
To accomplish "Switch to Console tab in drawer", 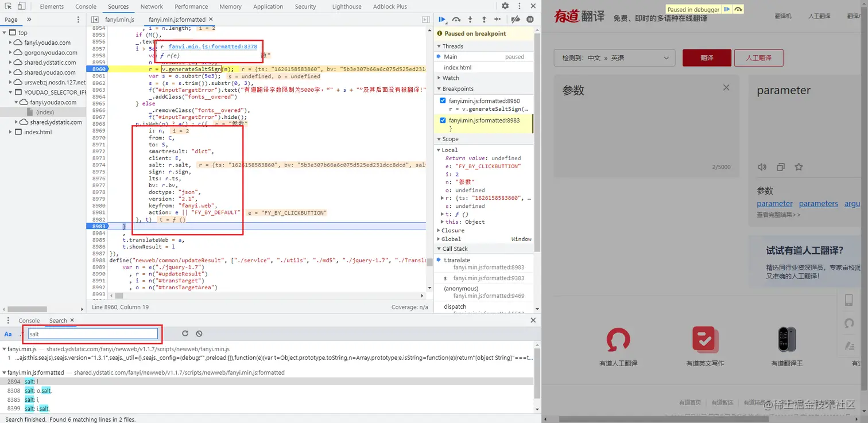I will click(x=29, y=320).
